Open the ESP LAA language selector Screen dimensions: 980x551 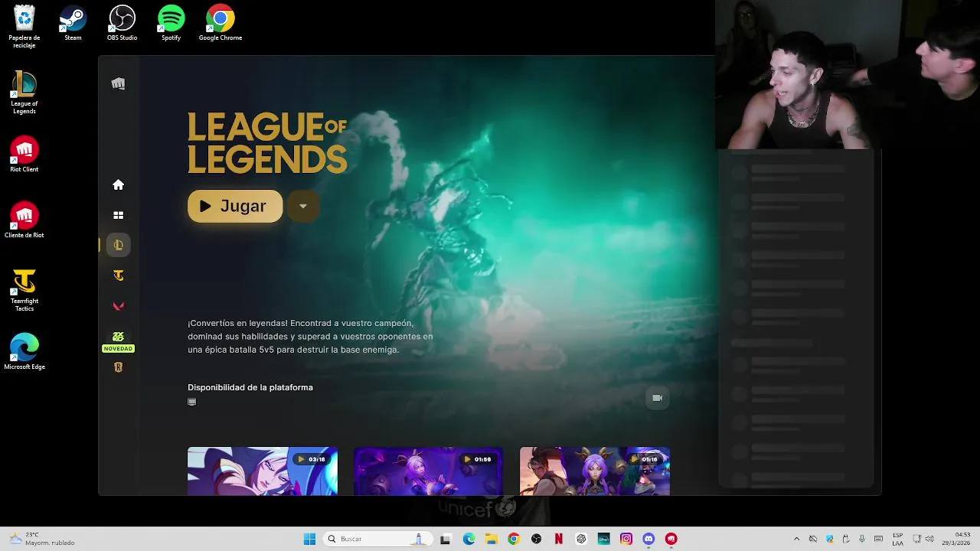[x=897, y=539]
